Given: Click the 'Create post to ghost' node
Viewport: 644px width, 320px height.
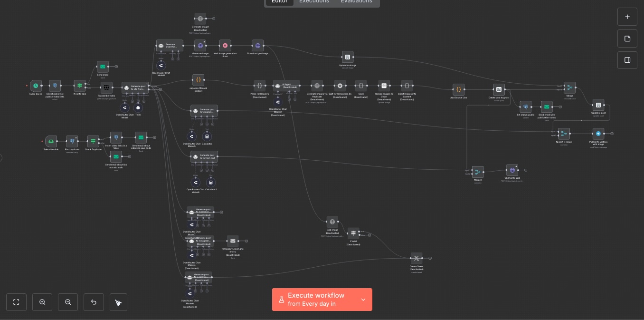Looking at the screenshot, I should pyautogui.click(x=499, y=89).
